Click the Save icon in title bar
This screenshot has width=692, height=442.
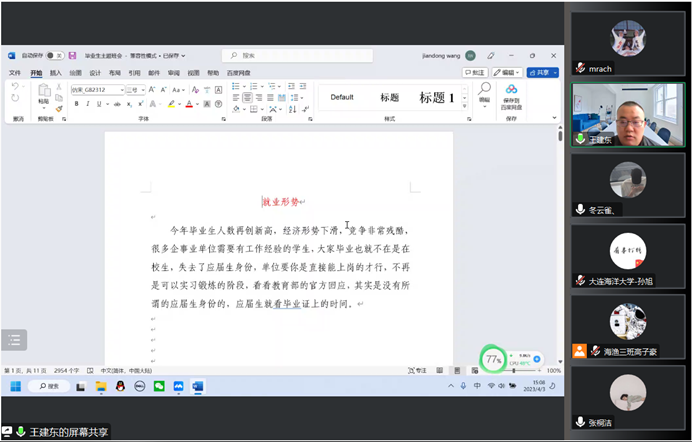72,56
